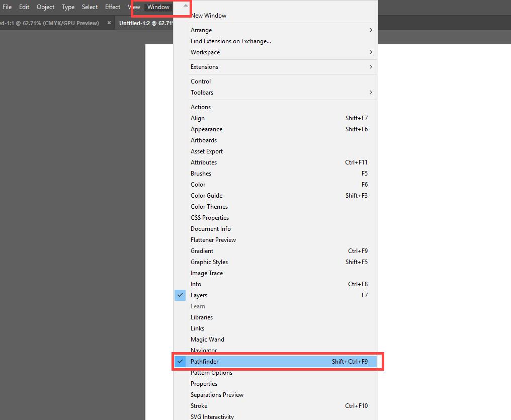The image size is (511, 420).
Task: Uncheck Pathfinder in the Window menu
Action: (x=205, y=362)
